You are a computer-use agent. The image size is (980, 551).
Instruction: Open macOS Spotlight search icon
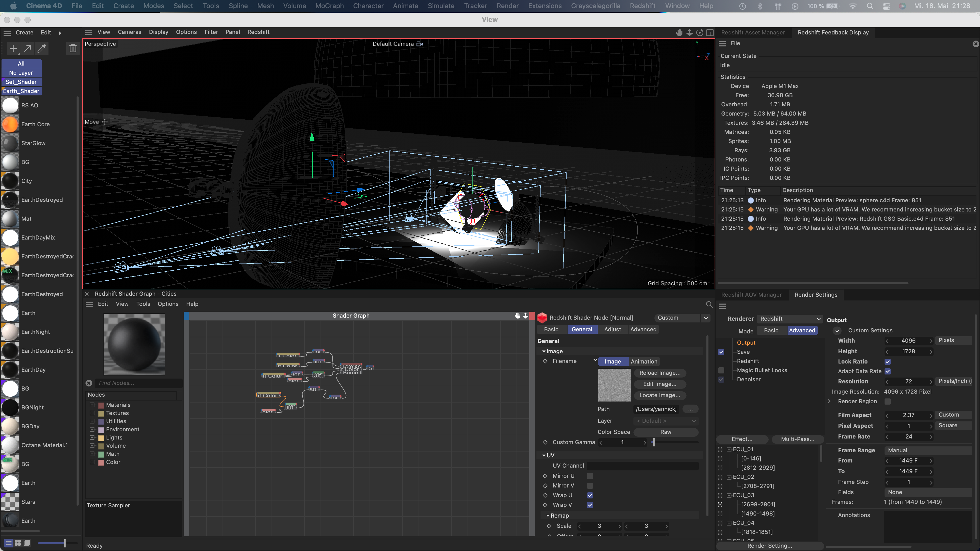point(870,6)
